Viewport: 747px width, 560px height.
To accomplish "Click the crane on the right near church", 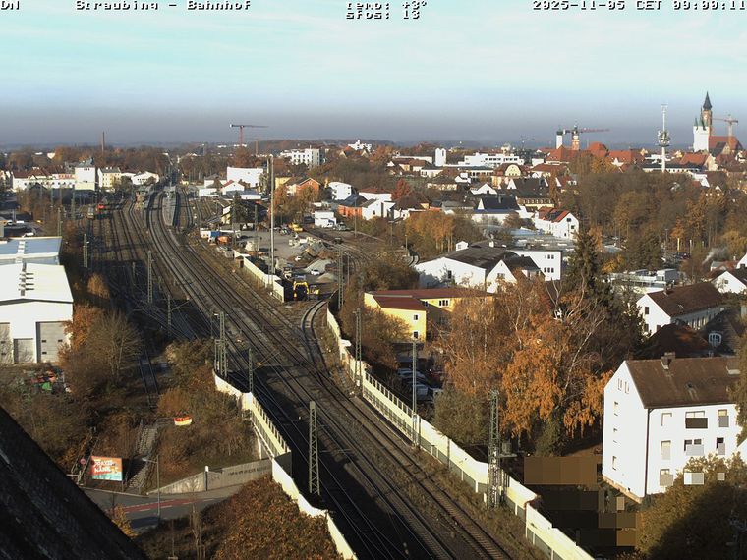I will [725, 125].
